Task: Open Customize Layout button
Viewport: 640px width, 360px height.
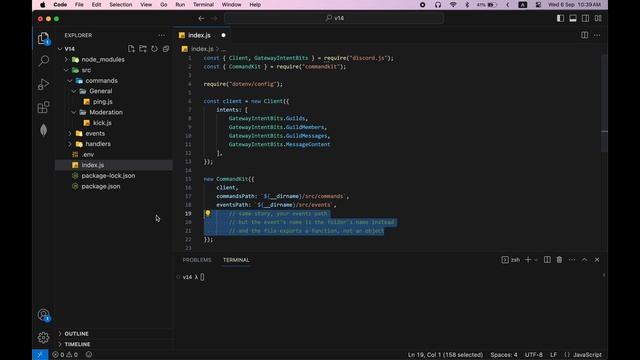Action: pyautogui.click(x=598, y=18)
